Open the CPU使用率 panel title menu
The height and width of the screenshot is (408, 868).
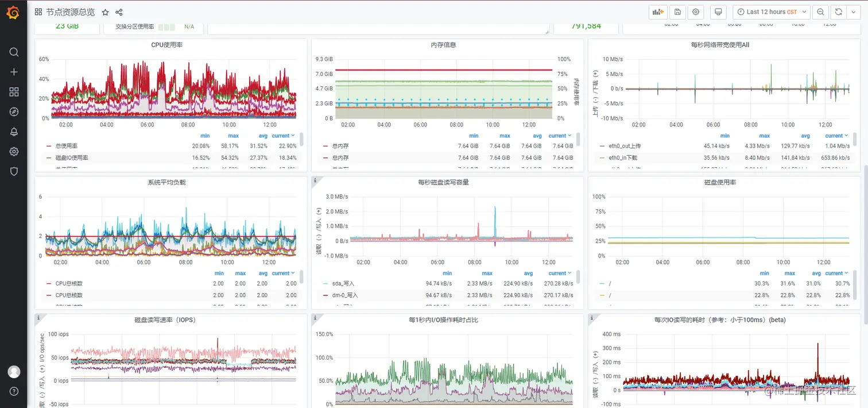[166, 45]
